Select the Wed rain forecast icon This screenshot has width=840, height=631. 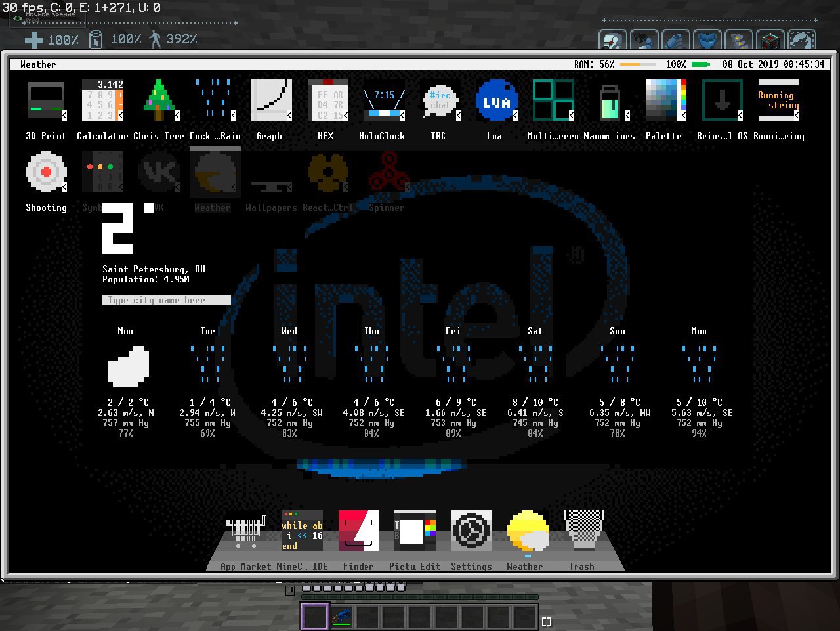click(x=291, y=364)
